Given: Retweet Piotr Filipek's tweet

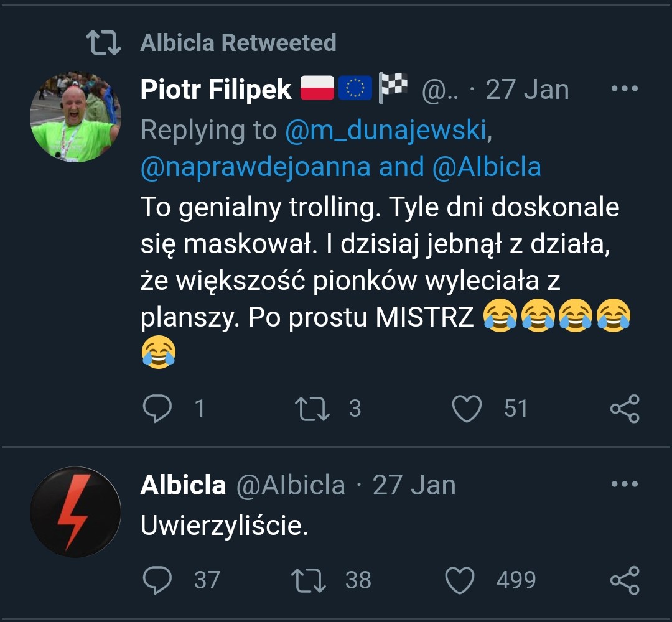Looking at the screenshot, I should (312, 409).
